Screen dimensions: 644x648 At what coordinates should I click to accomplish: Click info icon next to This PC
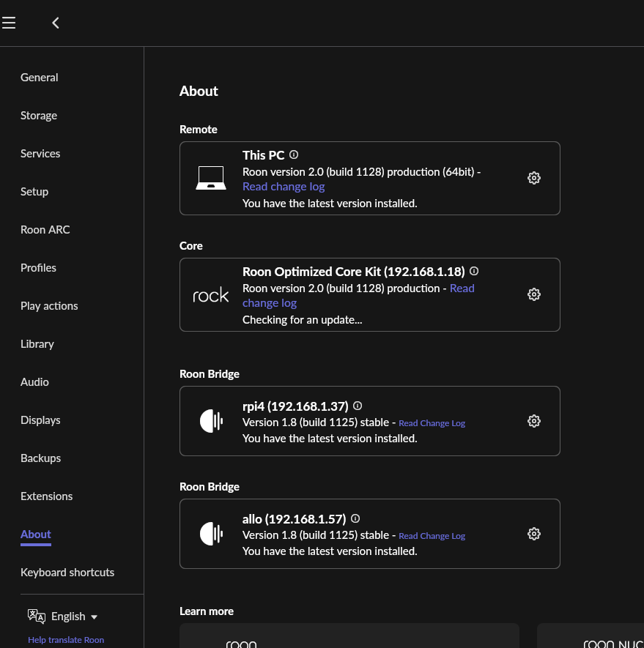click(294, 155)
